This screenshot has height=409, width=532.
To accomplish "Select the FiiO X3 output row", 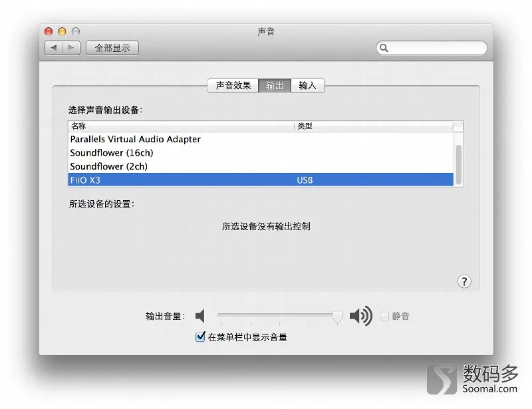I will [261, 180].
